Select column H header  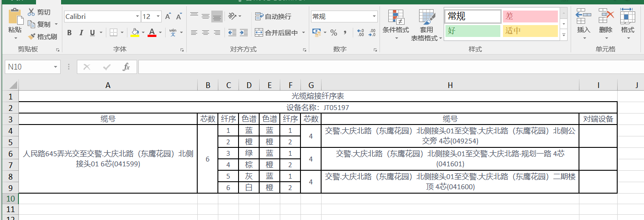[450, 85]
